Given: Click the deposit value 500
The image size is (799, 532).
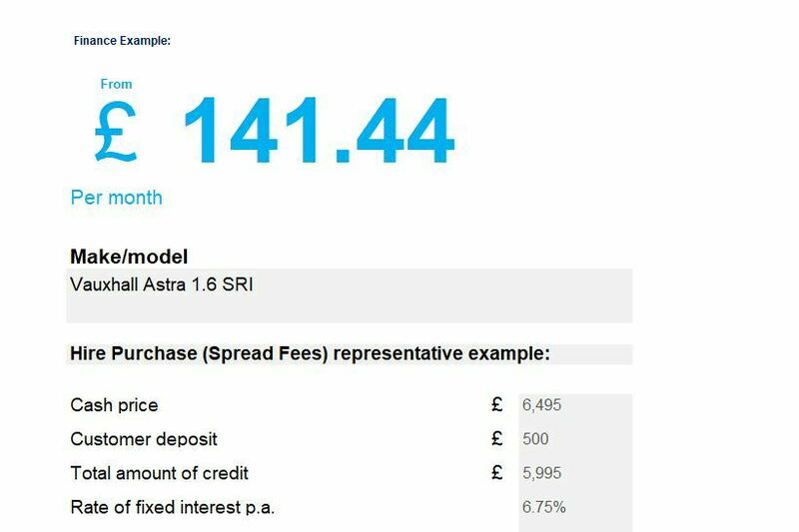Looking at the screenshot, I should point(535,439).
